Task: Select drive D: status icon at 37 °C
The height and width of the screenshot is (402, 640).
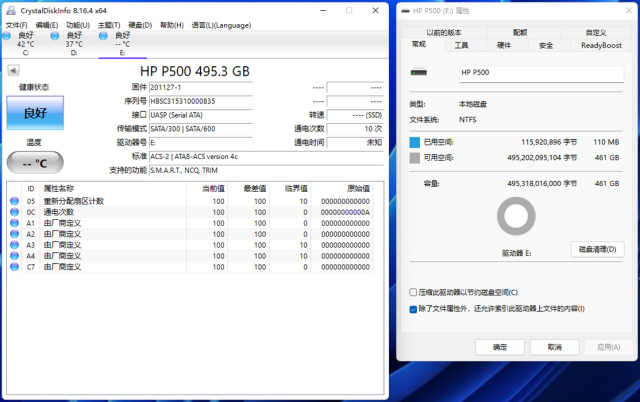Action: click(55, 36)
